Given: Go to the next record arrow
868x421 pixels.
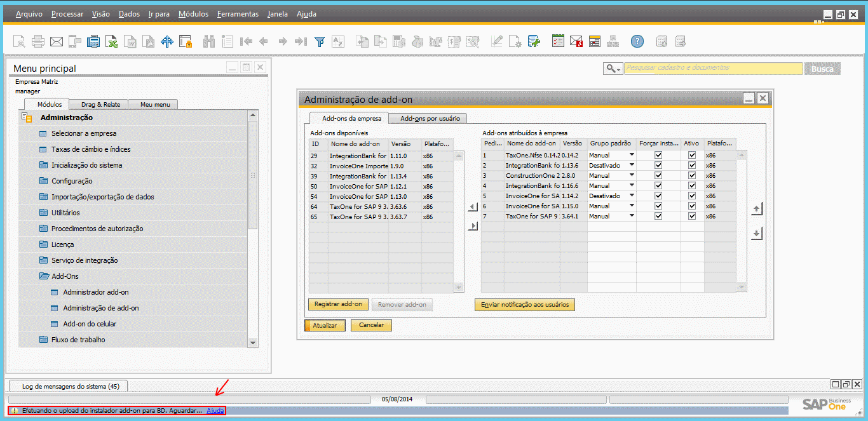Looking at the screenshot, I should (283, 42).
